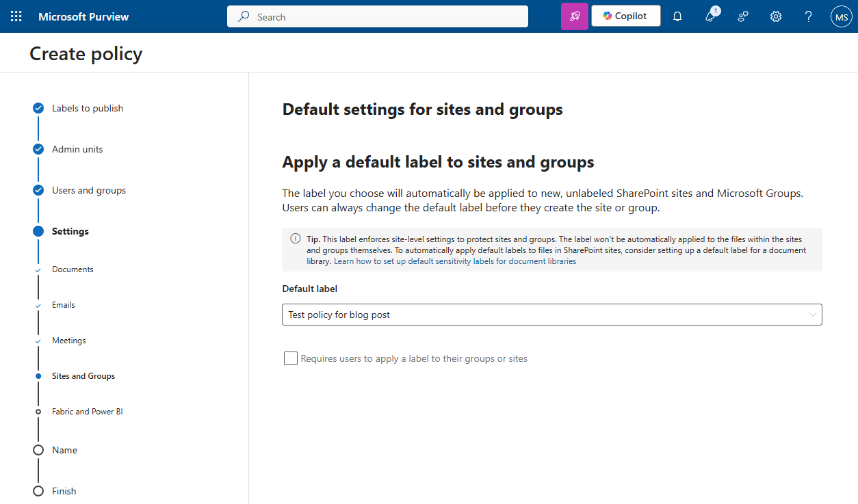858x504 pixels.
Task: Open the Purview settings gear
Action: coord(775,16)
